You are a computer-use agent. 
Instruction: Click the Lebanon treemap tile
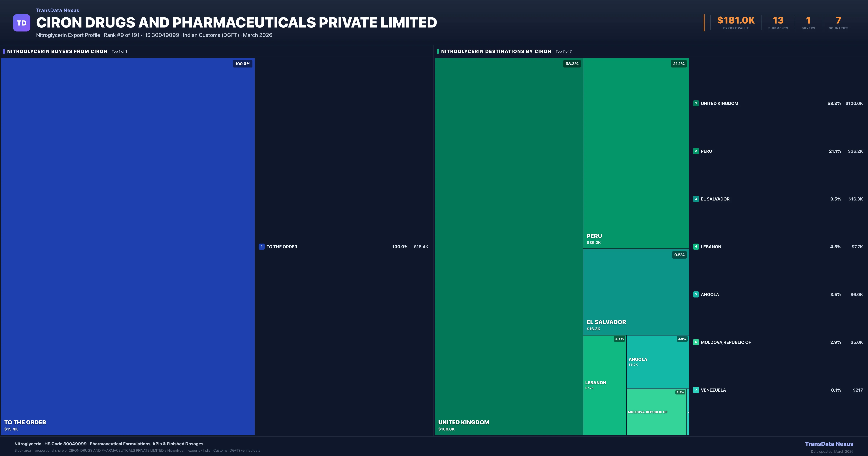click(x=605, y=385)
